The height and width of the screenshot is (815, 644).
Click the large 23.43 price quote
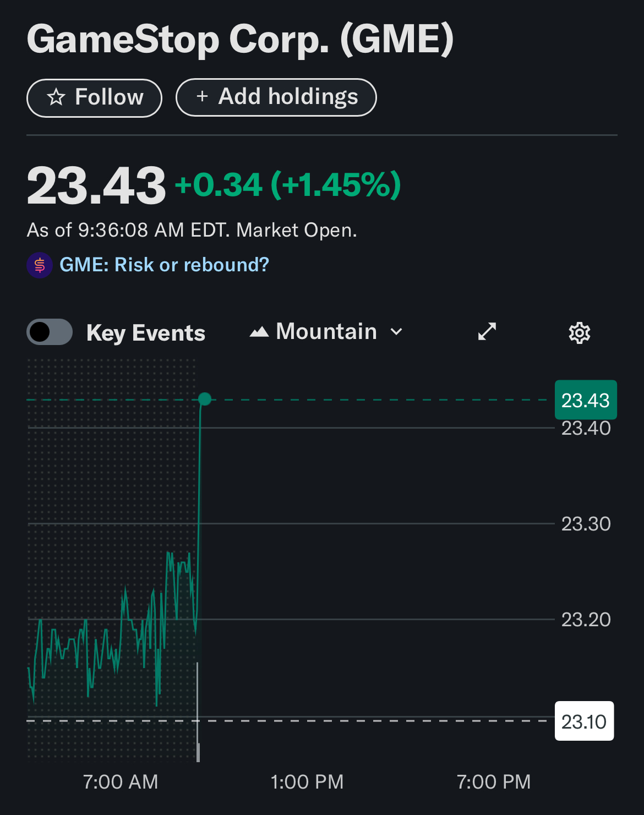(x=96, y=186)
